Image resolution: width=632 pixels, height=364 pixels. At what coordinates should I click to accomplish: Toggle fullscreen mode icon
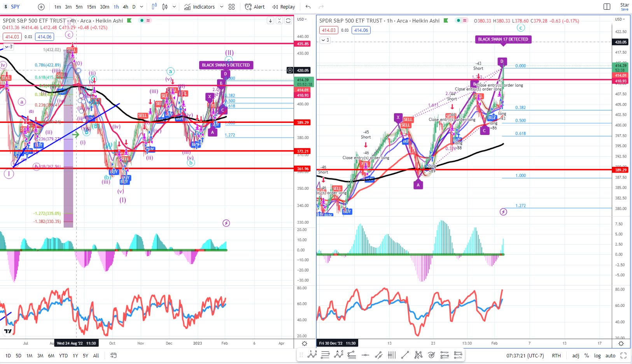click(x=623, y=355)
